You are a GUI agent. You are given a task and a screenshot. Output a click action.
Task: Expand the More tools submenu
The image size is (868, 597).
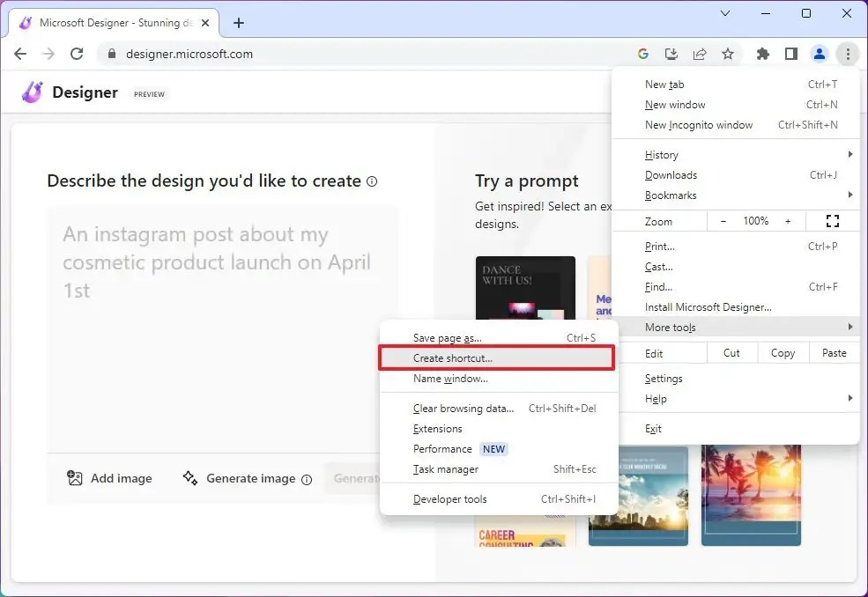(x=671, y=327)
